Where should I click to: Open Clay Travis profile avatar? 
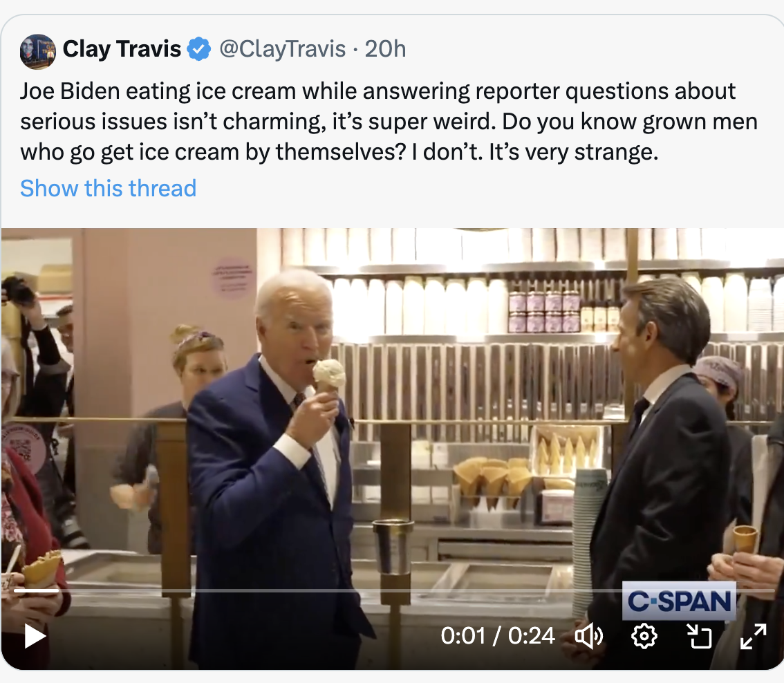pyautogui.click(x=38, y=51)
